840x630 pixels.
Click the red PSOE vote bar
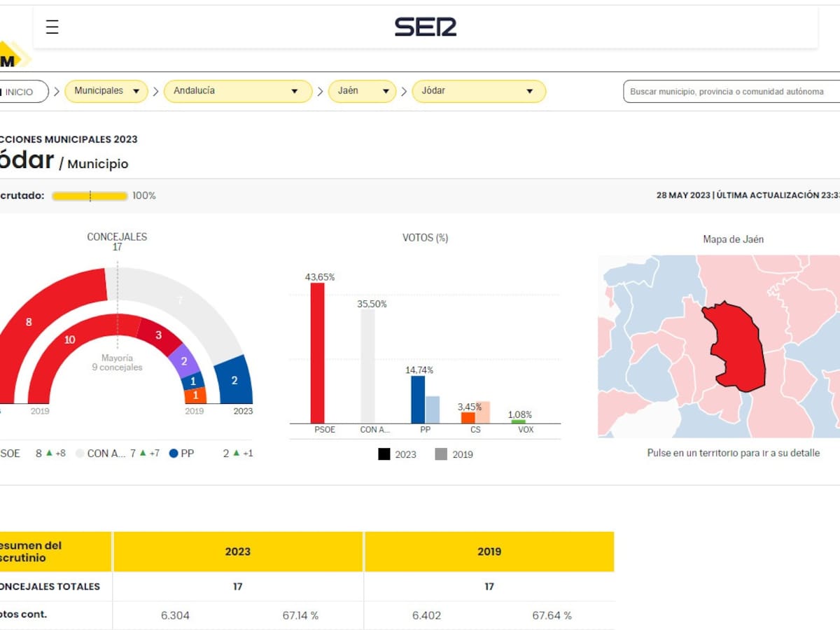[317, 353]
